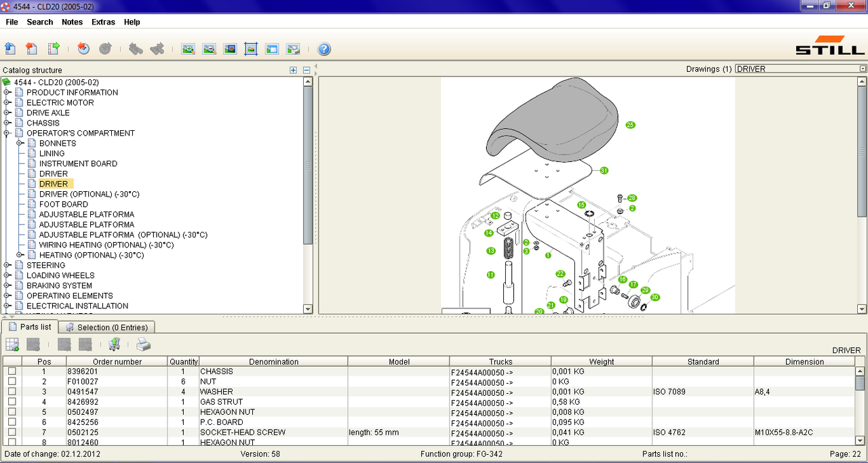The height and width of the screenshot is (463, 868).
Task: Open the Extras menu
Action: pyautogui.click(x=103, y=22)
